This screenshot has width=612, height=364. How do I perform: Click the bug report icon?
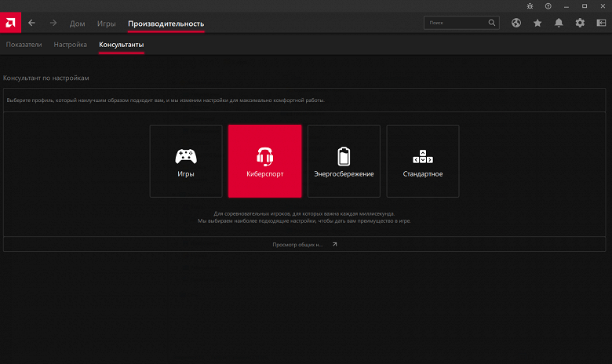530,6
